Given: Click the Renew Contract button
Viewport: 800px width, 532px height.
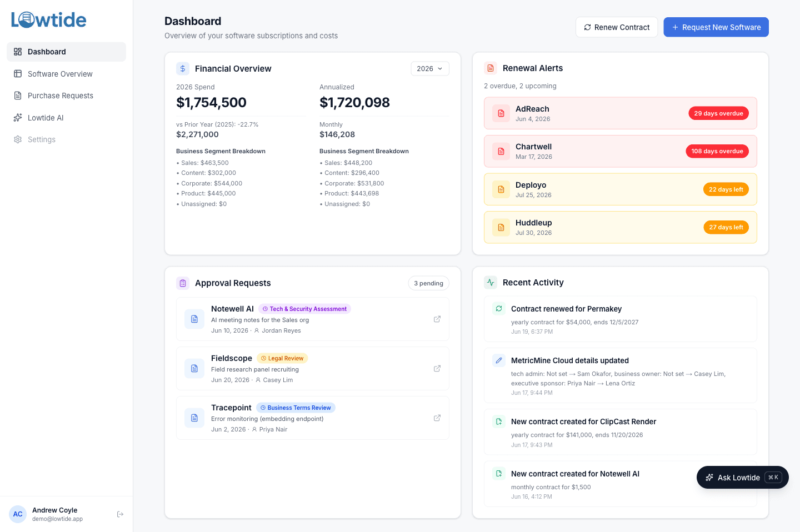Looking at the screenshot, I should (617, 27).
